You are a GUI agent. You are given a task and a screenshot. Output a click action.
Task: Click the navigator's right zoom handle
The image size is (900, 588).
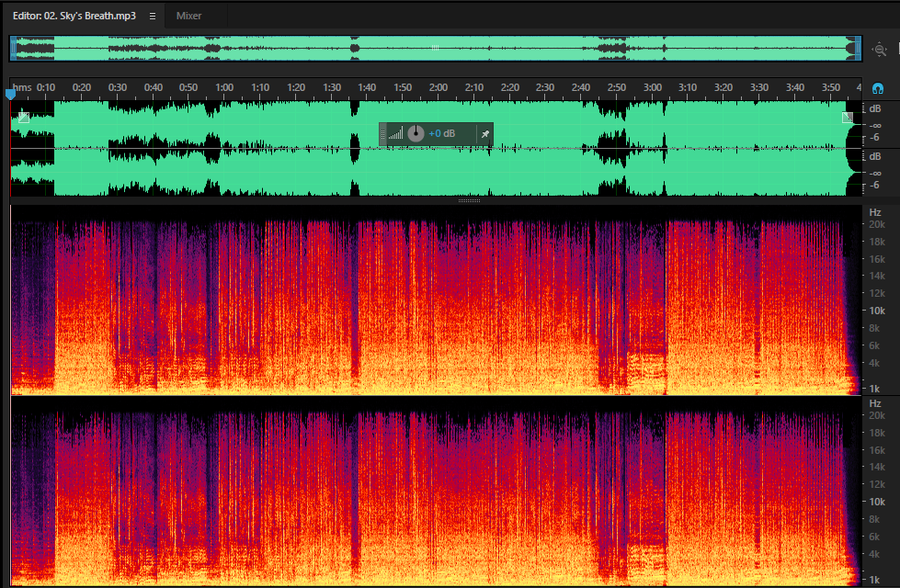(858, 49)
